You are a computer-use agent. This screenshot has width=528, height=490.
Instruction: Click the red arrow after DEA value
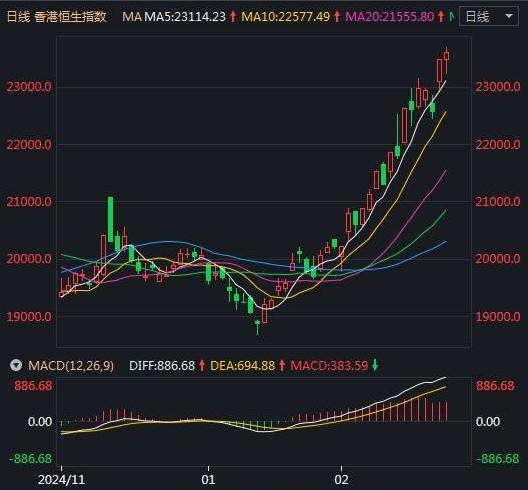pyautogui.click(x=282, y=365)
